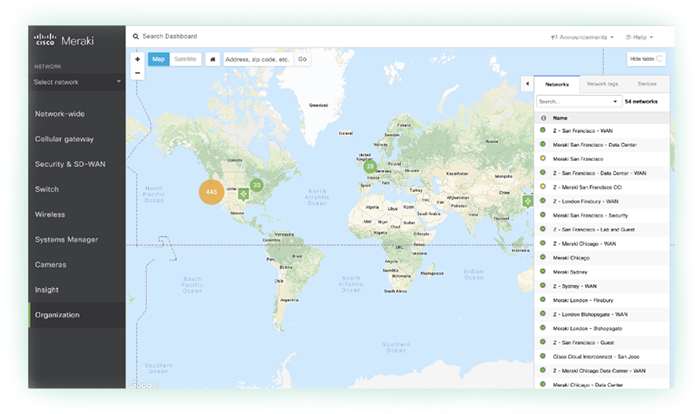Open Z - London Bishopsgate - WAN network
This screenshot has width=700, height=414.
[x=590, y=314]
